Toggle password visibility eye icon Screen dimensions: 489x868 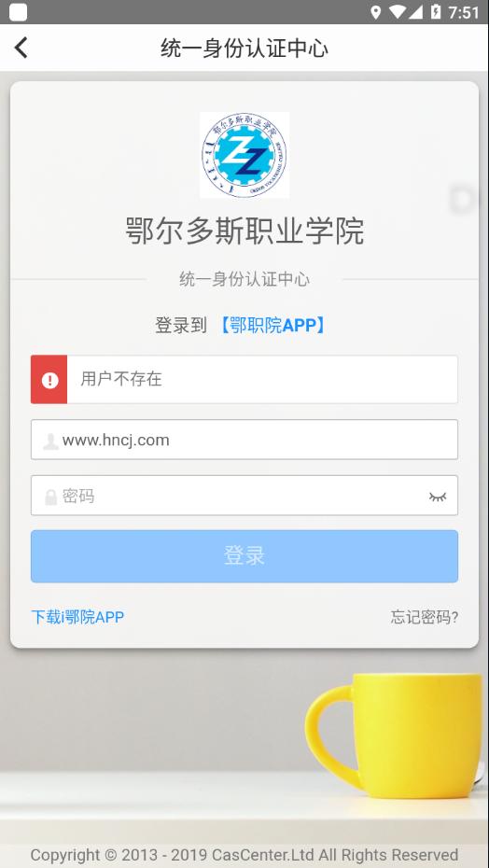click(438, 497)
